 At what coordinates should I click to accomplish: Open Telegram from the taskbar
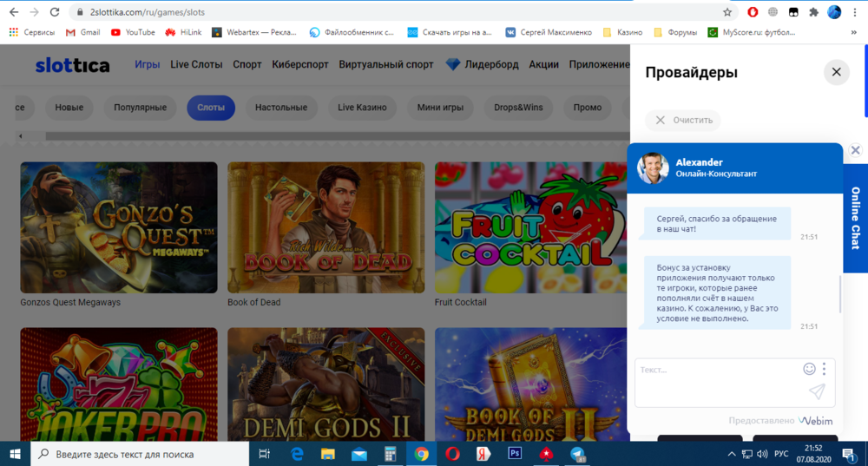click(x=577, y=454)
